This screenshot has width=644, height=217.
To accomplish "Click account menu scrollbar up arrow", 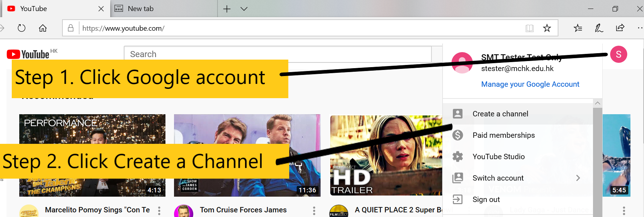I will pyautogui.click(x=598, y=103).
